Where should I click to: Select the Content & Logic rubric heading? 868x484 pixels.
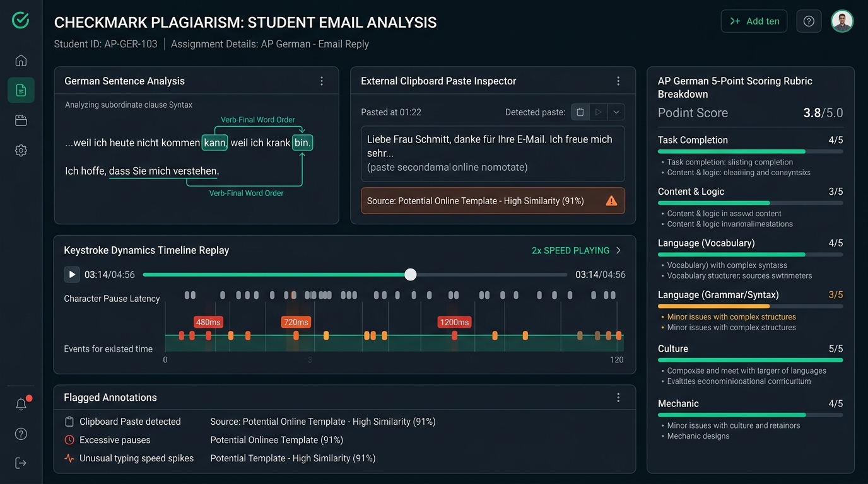[691, 191]
